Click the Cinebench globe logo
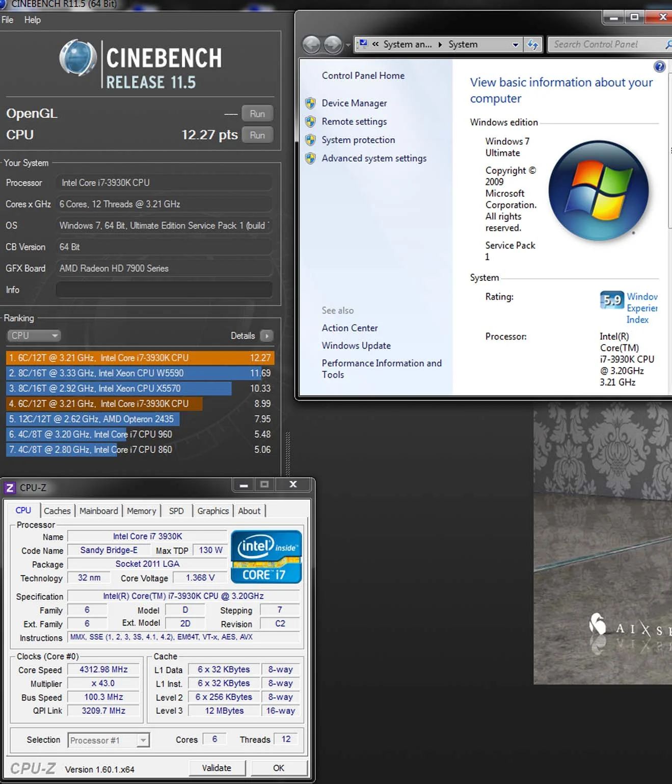 [78, 58]
